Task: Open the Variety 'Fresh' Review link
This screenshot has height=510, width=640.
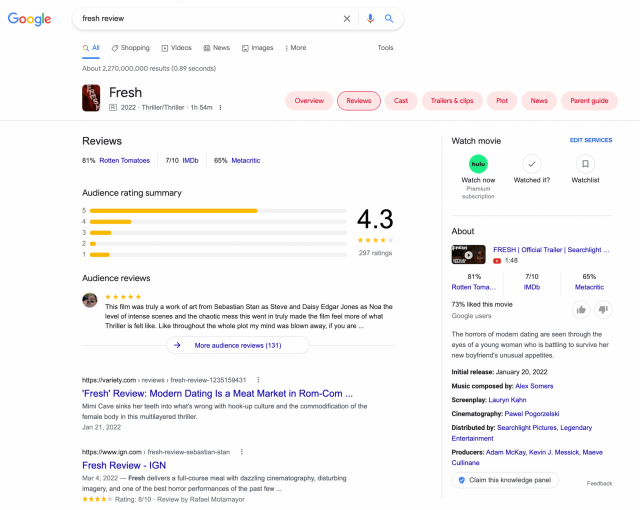Action: (217, 394)
